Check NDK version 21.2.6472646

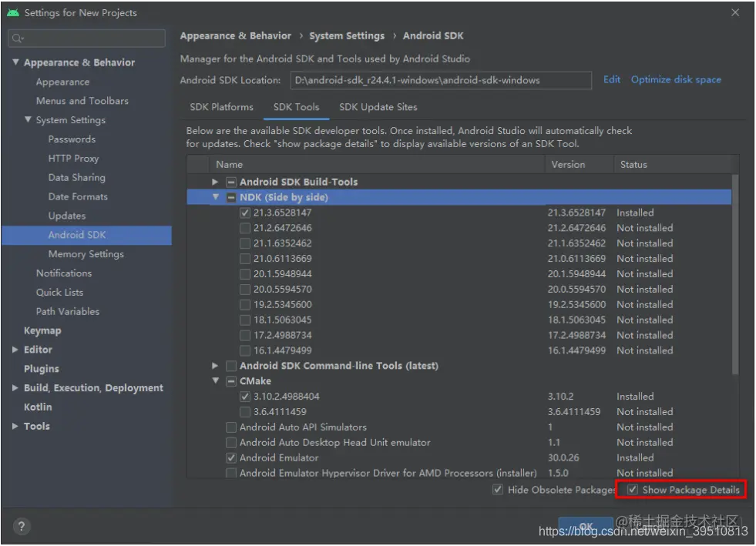tap(245, 228)
